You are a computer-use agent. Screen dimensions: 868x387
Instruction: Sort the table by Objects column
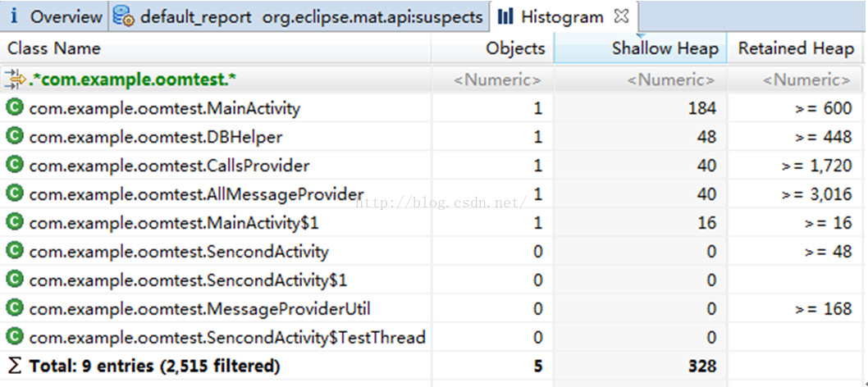click(515, 48)
